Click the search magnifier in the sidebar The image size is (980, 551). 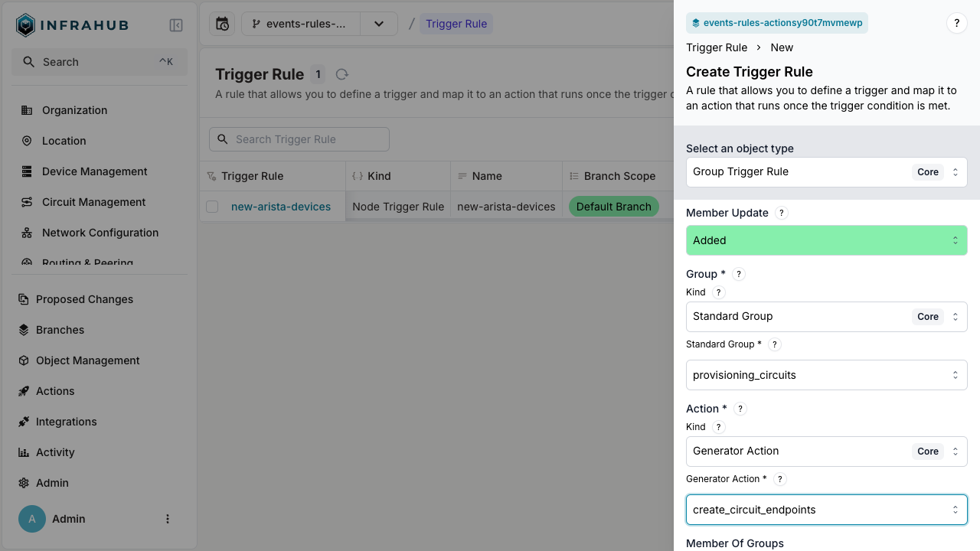click(x=31, y=62)
